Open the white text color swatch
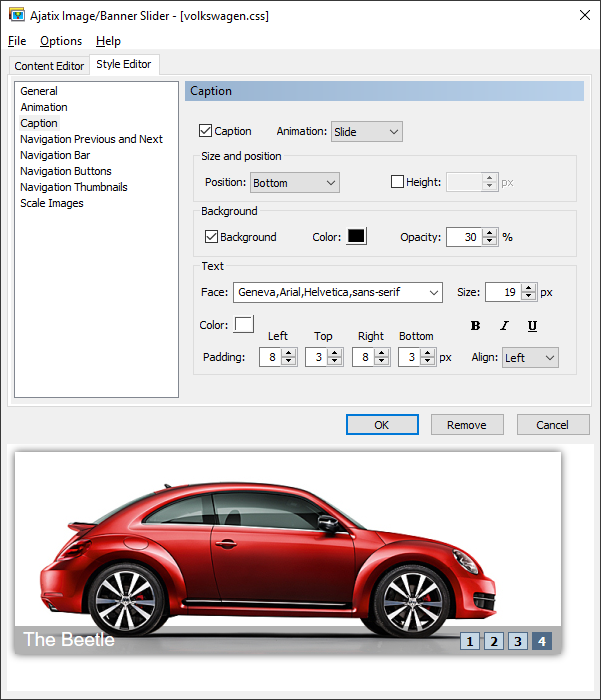Viewport: 601px width, 700px height. click(244, 324)
